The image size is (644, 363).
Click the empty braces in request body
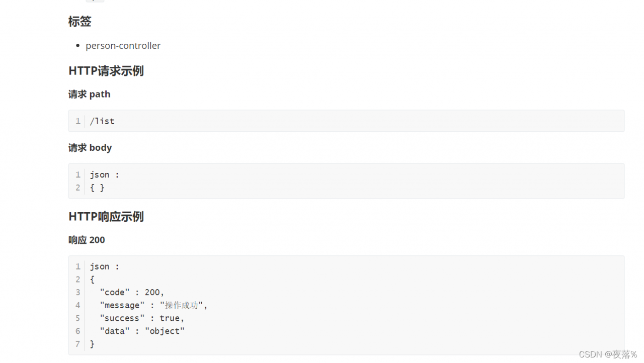coord(97,188)
